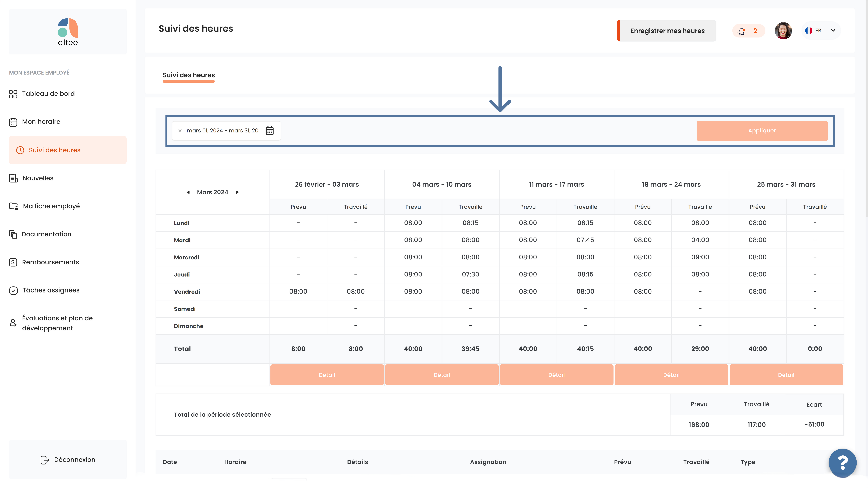
Task: Open Détail for 11 mars - 17 mars
Action: [x=557, y=375]
